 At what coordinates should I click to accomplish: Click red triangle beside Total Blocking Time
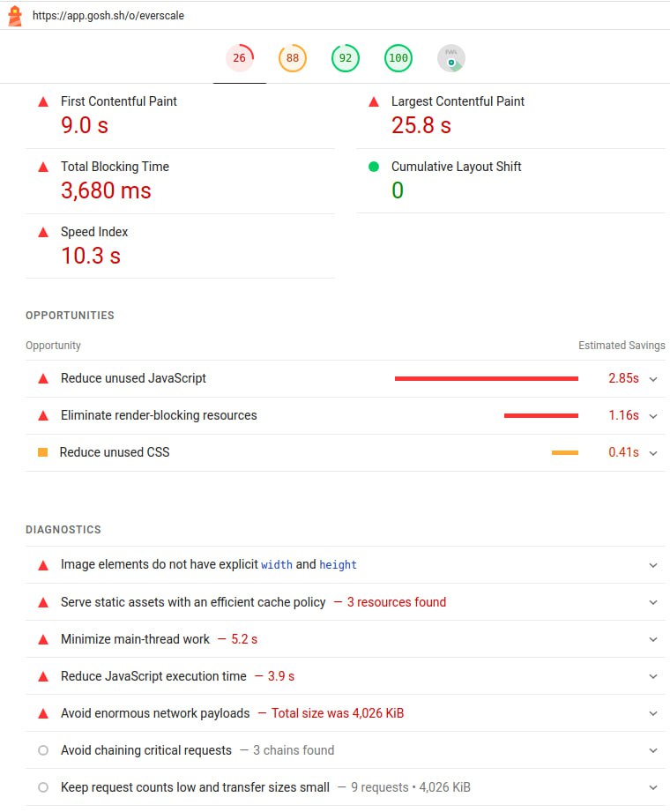click(43, 168)
